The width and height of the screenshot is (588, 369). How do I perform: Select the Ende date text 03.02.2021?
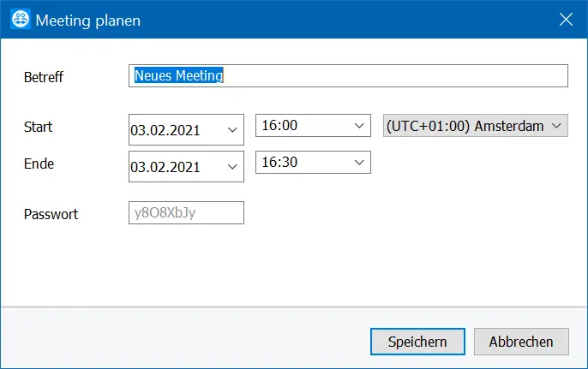click(165, 167)
